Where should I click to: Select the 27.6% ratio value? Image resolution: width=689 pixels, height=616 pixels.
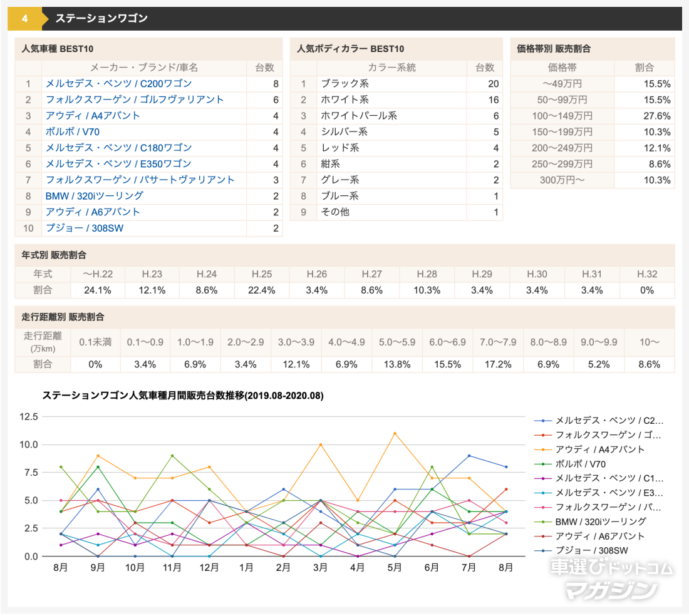[x=657, y=116]
